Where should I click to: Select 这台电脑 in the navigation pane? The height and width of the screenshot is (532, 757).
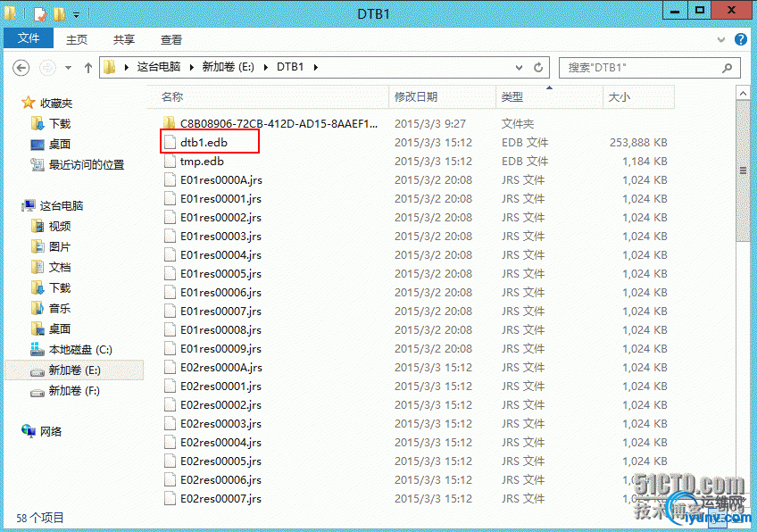tap(62, 206)
